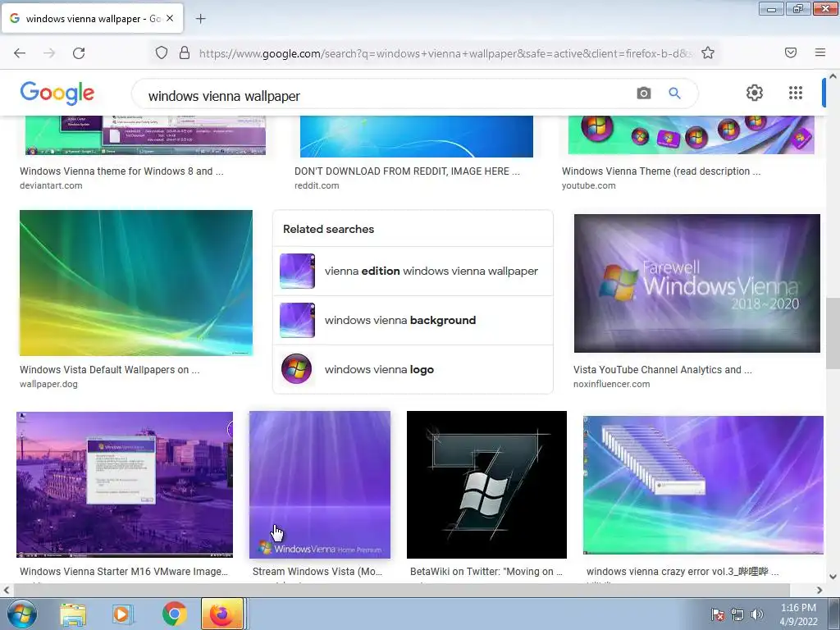Open the blue Windows 7 wallpaper thumbnail
The height and width of the screenshot is (630, 840).
(x=417, y=136)
